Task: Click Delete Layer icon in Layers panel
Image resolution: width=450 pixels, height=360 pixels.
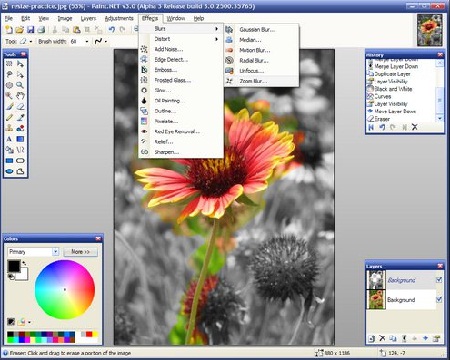Action: (382, 338)
